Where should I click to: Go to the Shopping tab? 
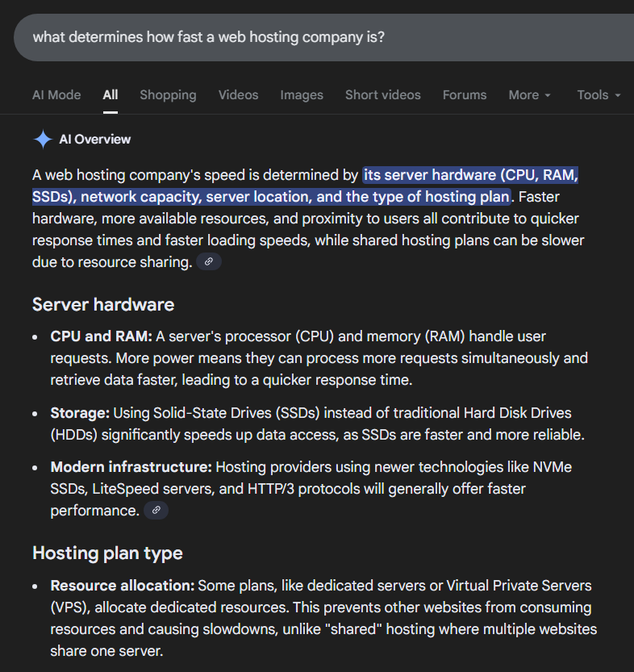tap(168, 95)
